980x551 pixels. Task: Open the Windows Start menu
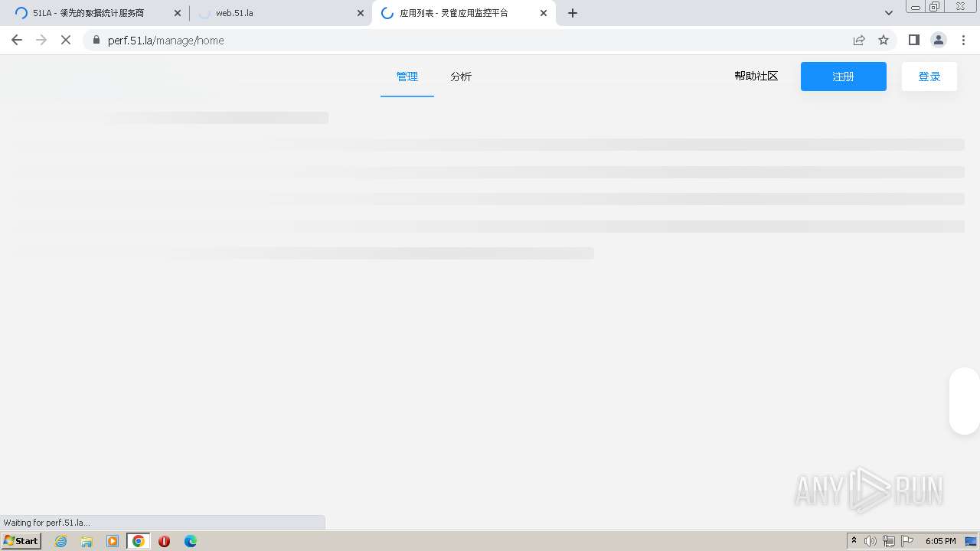click(21, 541)
